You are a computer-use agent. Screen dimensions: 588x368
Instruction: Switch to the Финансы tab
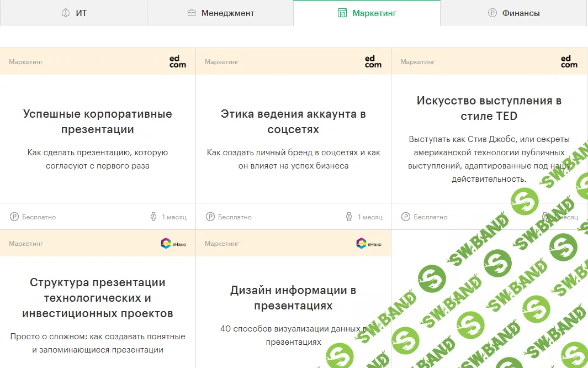(515, 12)
